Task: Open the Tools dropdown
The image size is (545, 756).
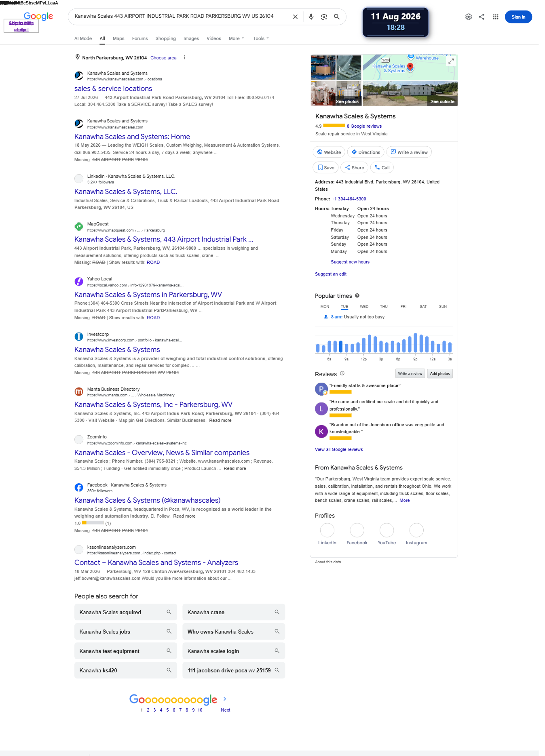Action: pos(261,38)
